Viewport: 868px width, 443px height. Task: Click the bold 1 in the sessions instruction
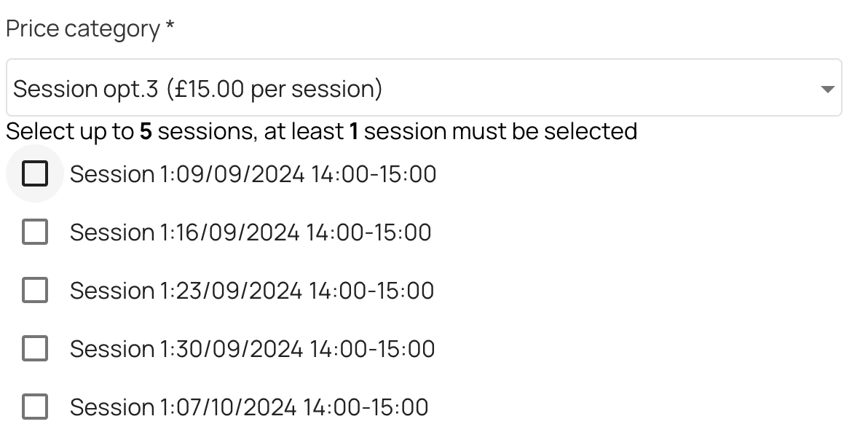[354, 132]
